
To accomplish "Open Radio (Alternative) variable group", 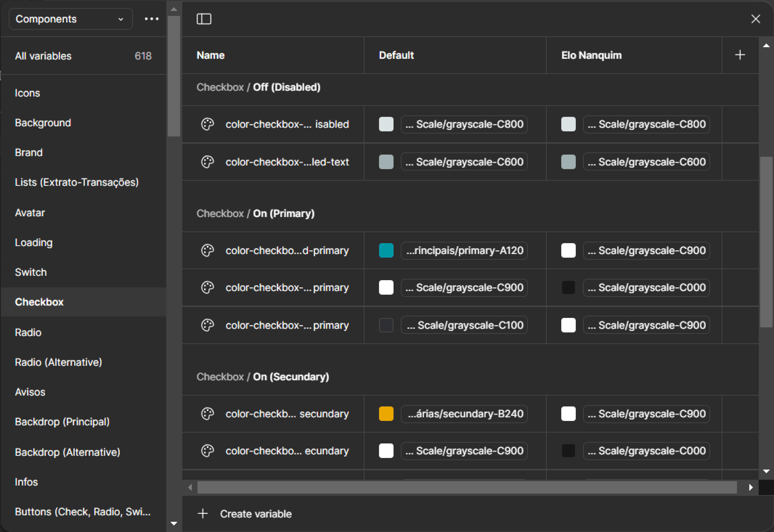I will pos(58,362).
